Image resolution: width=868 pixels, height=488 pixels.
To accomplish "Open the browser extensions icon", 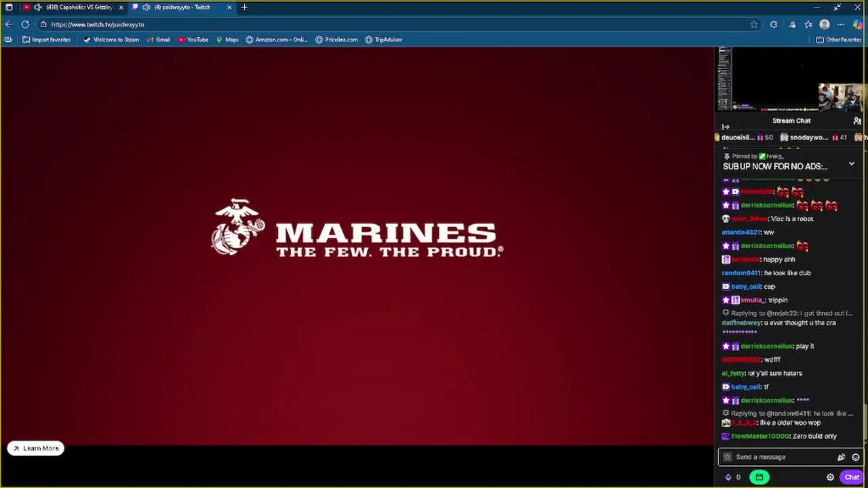I will [x=774, y=24].
